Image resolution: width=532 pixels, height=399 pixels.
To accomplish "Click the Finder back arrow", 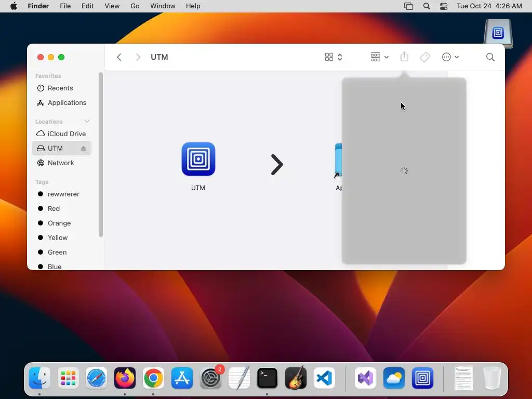I will 119,57.
